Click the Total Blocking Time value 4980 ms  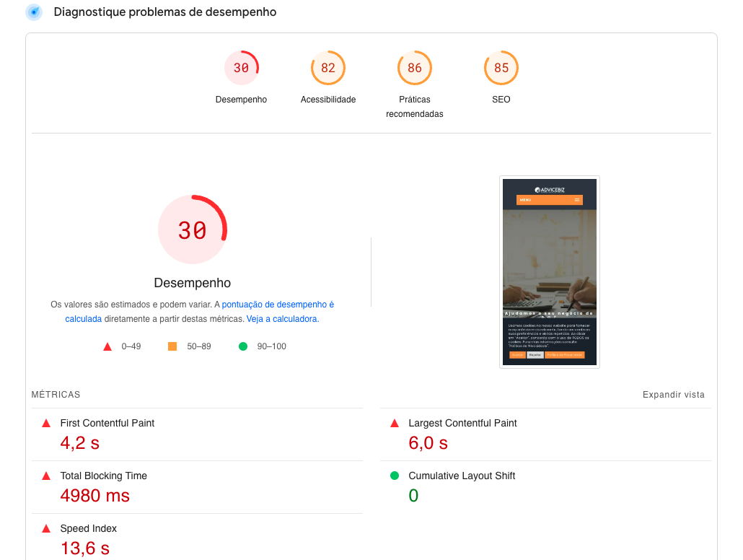(x=95, y=496)
